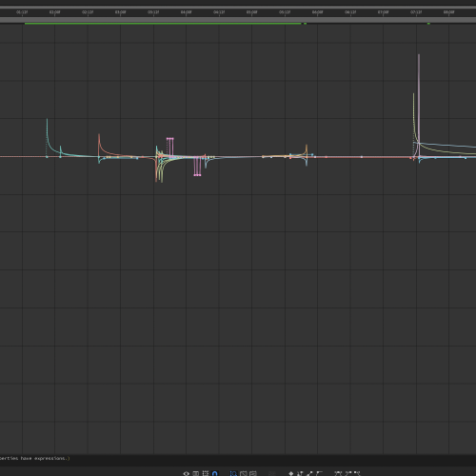
Task: Click Fit all graphs to view
Action: coord(253,474)
